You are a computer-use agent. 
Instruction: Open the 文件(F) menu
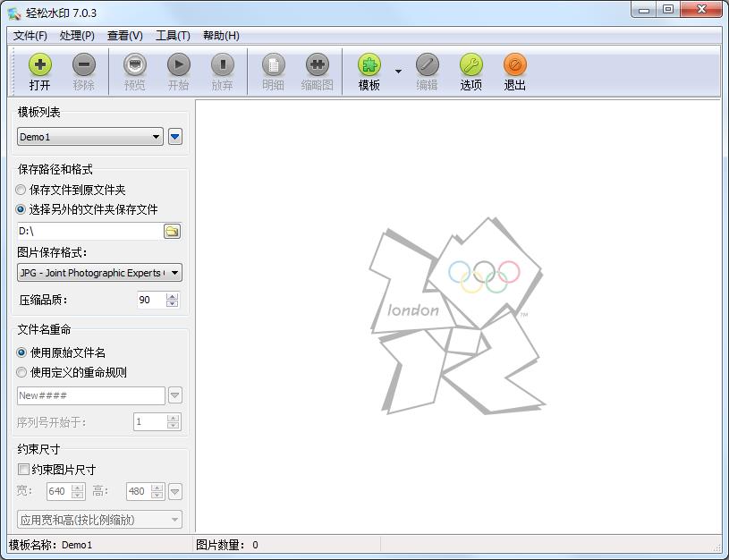coord(30,36)
